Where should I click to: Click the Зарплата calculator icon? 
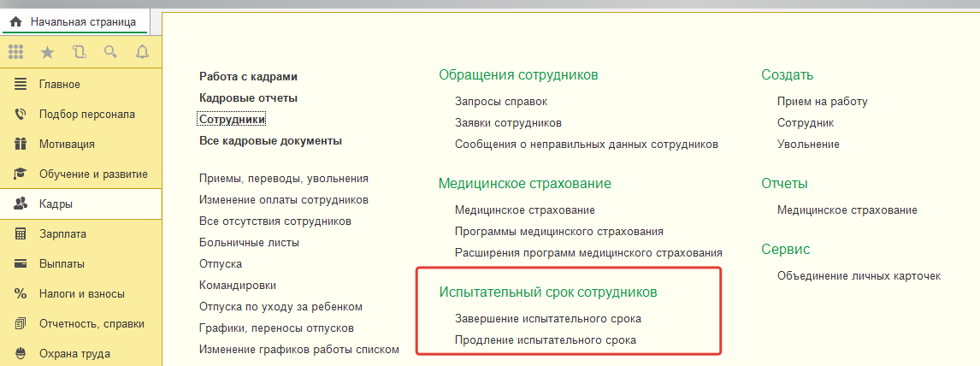tap(21, 233)
